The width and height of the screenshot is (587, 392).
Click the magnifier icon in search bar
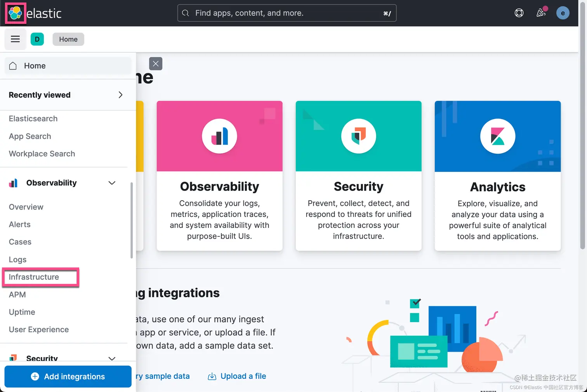click(x=186, y=13)
